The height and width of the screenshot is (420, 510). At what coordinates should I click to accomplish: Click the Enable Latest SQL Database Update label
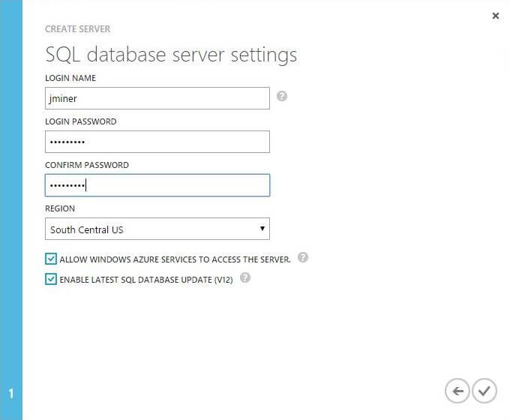click(x=146, y=280)
